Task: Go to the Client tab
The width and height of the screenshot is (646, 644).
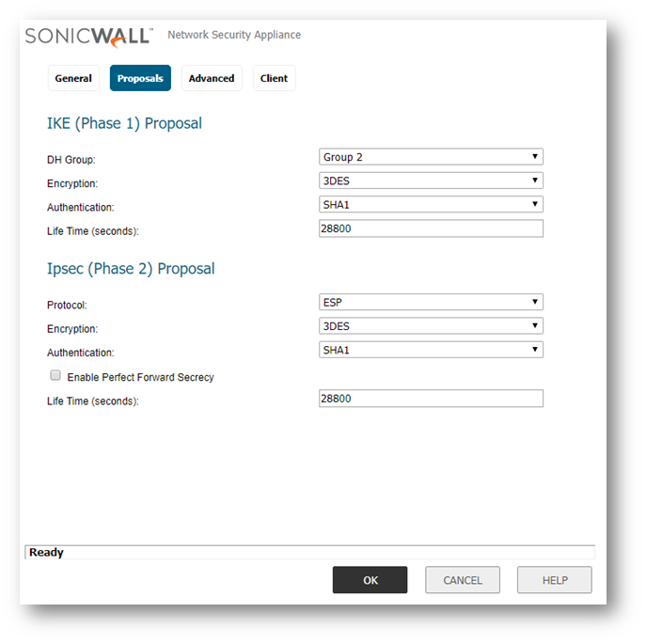Action: 274,78
